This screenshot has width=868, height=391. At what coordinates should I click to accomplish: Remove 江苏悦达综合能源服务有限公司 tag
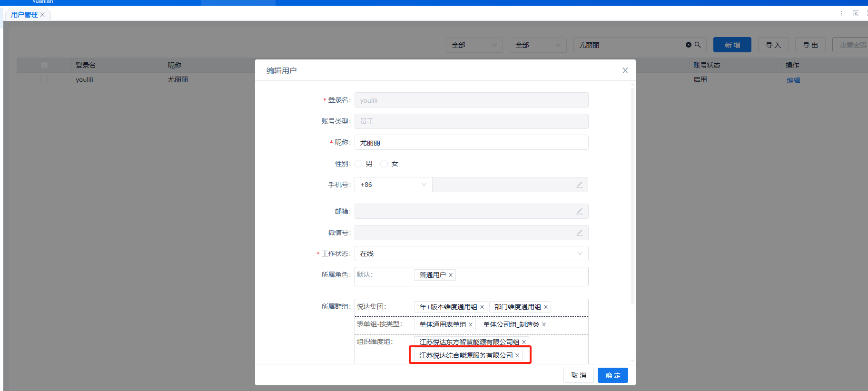(517, 355)
